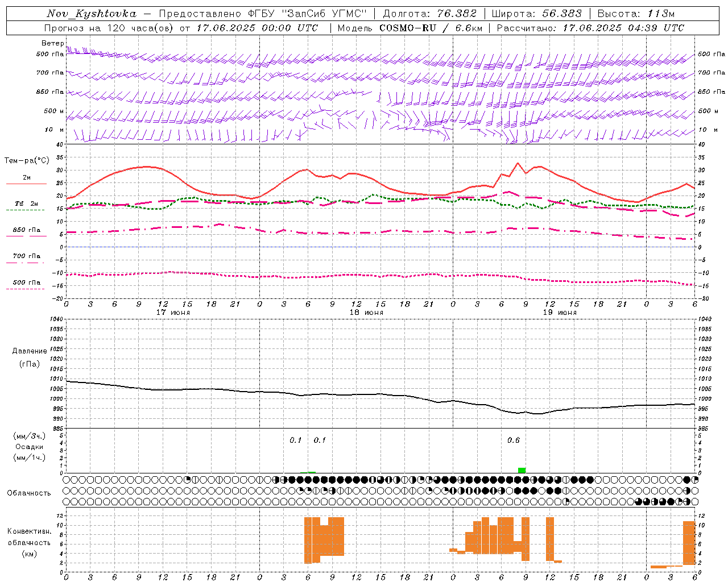
Task: Select the "18 июня" date label
Action: pos(366,313)
